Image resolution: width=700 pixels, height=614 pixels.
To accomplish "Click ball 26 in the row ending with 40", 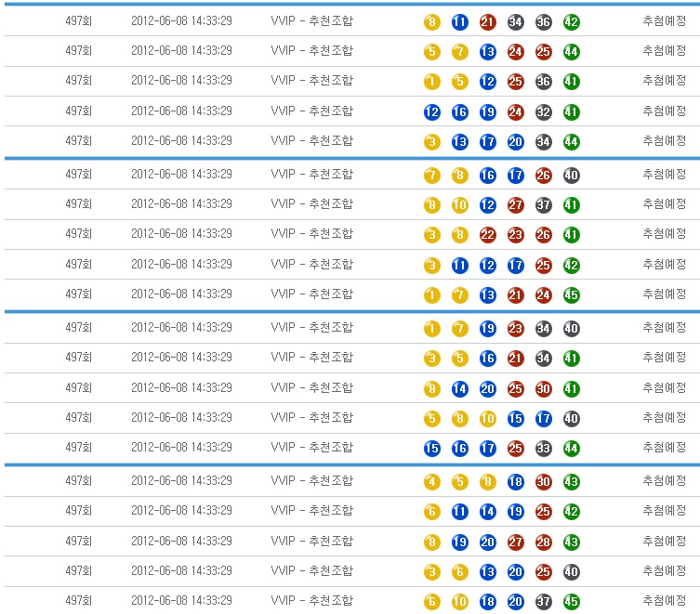I will (543, 175).
